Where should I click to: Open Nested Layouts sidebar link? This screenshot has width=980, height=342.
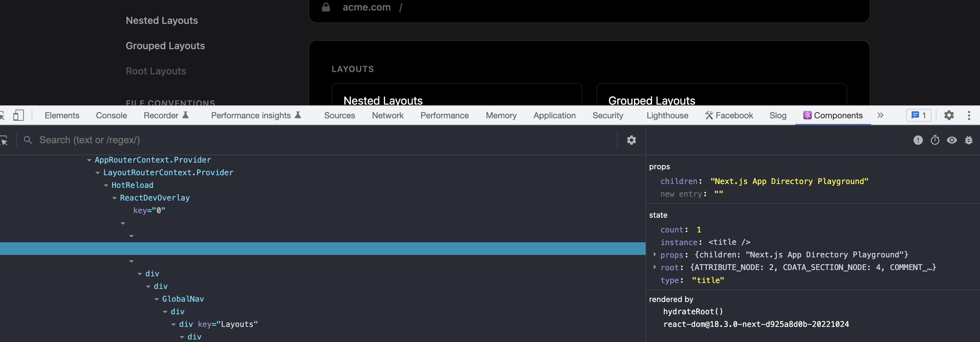[162, 20]
